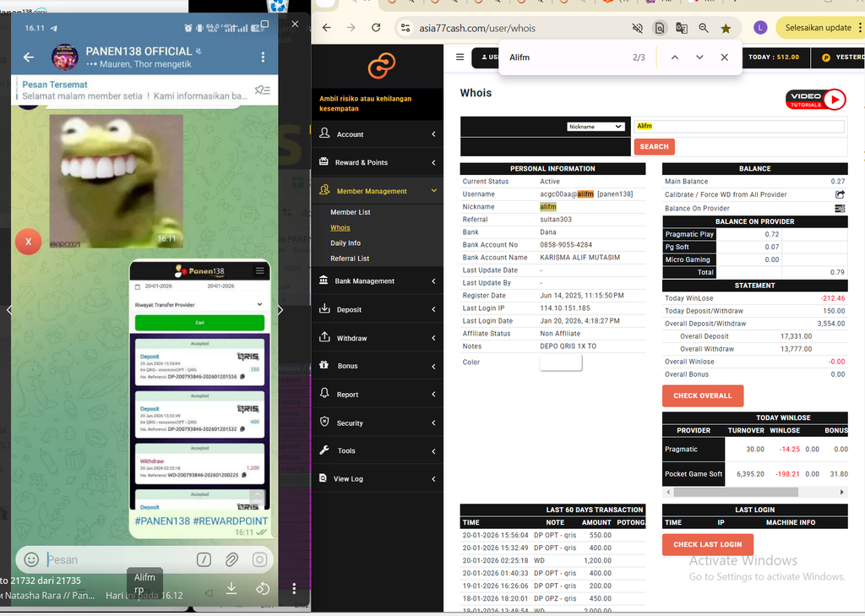Click the #REWARDPOINT hashtag
The height and width of the screenshot is (616, 865).
[x=231, y=521]
